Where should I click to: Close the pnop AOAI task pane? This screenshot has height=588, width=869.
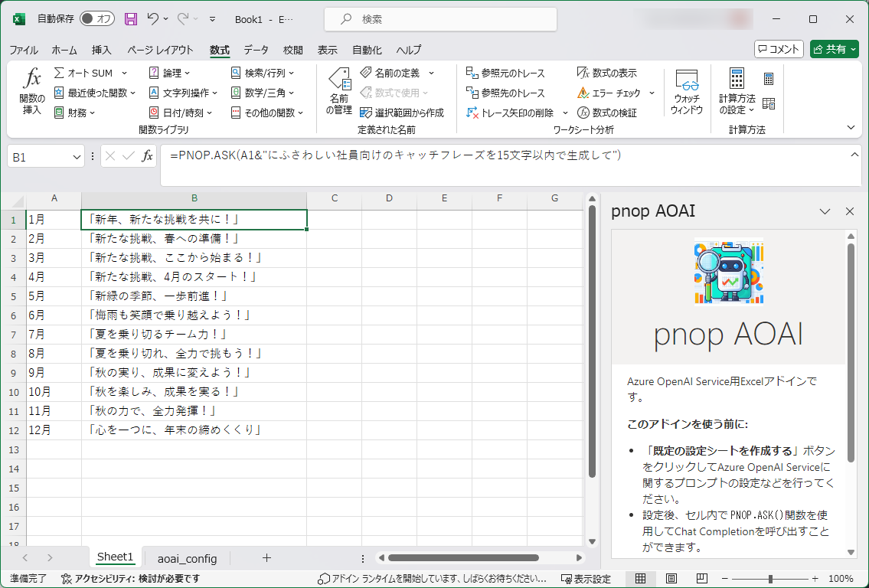pyautogui.click(x=850, y=211)
